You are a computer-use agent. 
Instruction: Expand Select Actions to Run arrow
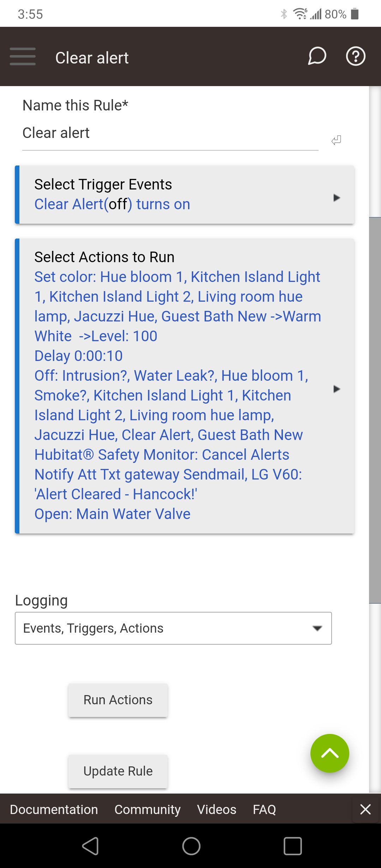337,389
